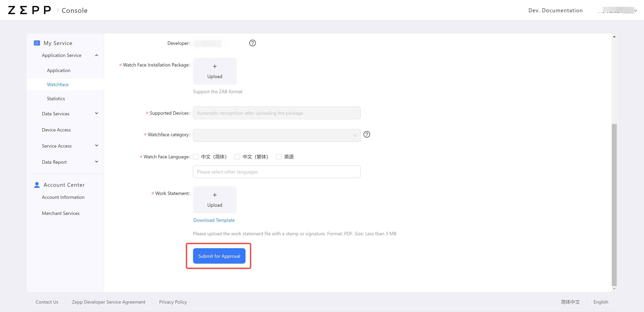
Task: Click the Download Template link
Action: click(x=214, y=220)
